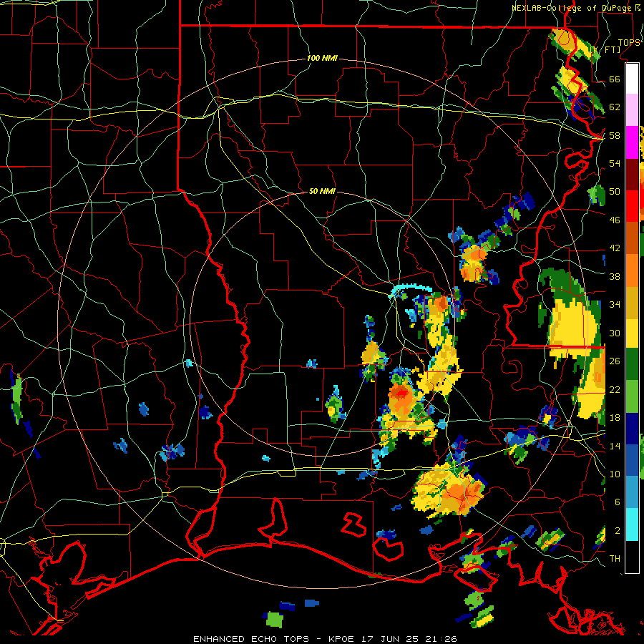
Task: Click the dark red legend swatch
Action: [632, 175]
